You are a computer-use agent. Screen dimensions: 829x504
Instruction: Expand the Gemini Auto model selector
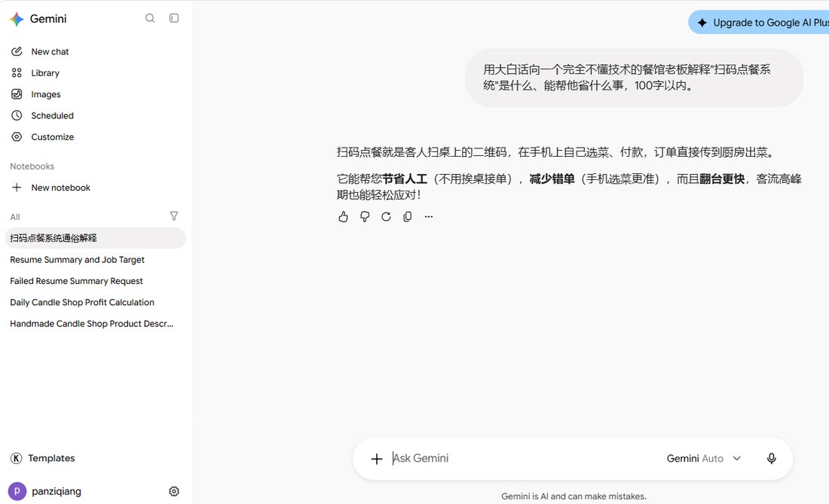coord(704,459)
